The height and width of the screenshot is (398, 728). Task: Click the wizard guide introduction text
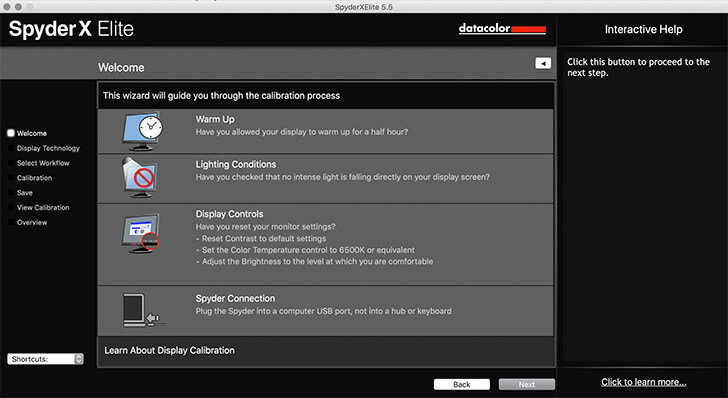click(x=221, y=96)
